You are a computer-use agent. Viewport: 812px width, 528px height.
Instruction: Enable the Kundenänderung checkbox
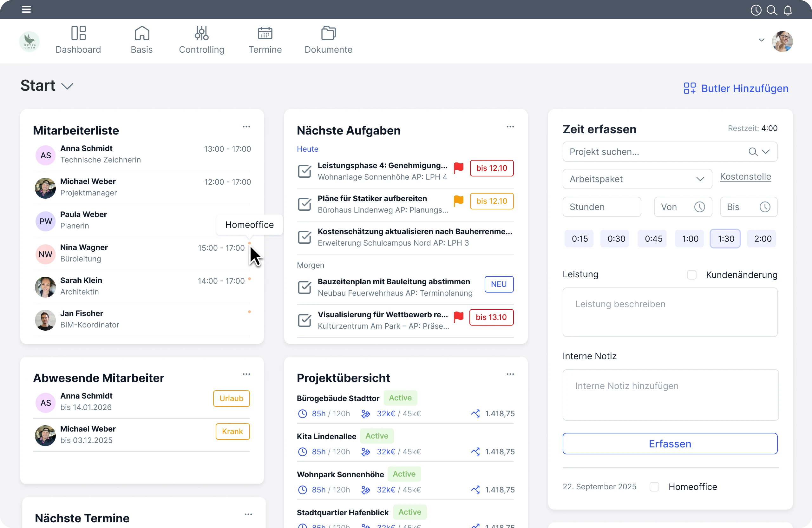[x=691, y=275]
